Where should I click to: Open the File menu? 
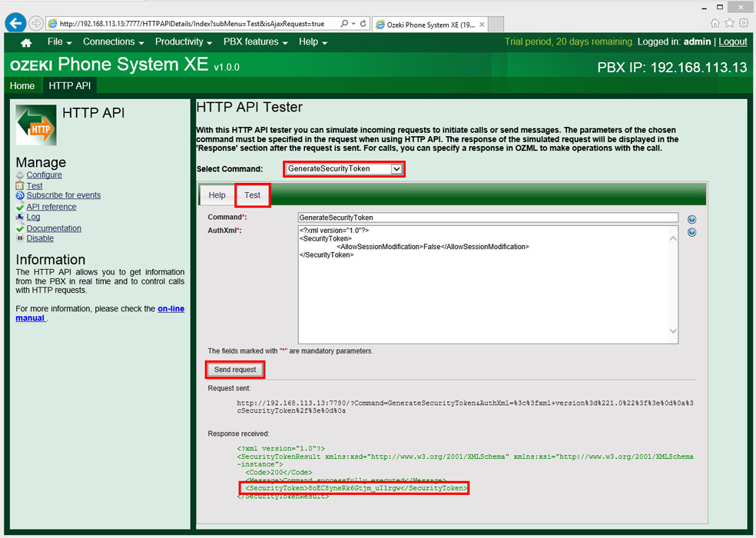pos(59,42)
